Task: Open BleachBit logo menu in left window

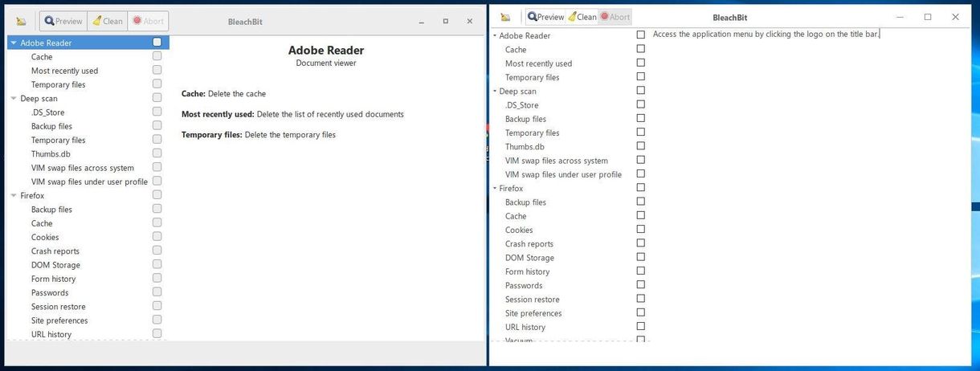Action: click(x=21, y=22)
